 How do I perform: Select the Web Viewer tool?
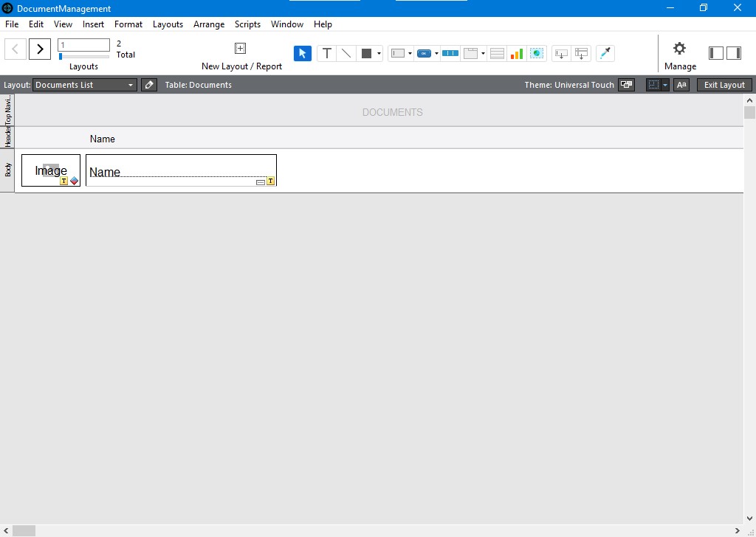537,53
